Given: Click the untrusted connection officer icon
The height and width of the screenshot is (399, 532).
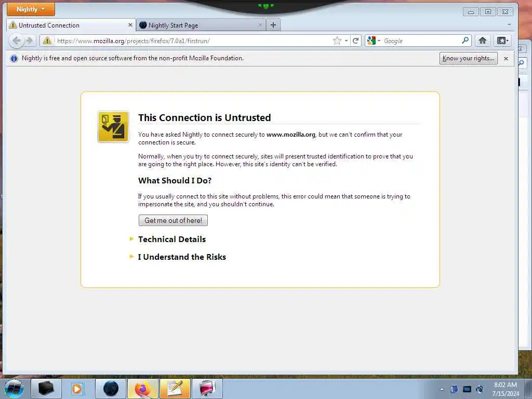Looking at the screenshot, I should click(x=113, y=127).
